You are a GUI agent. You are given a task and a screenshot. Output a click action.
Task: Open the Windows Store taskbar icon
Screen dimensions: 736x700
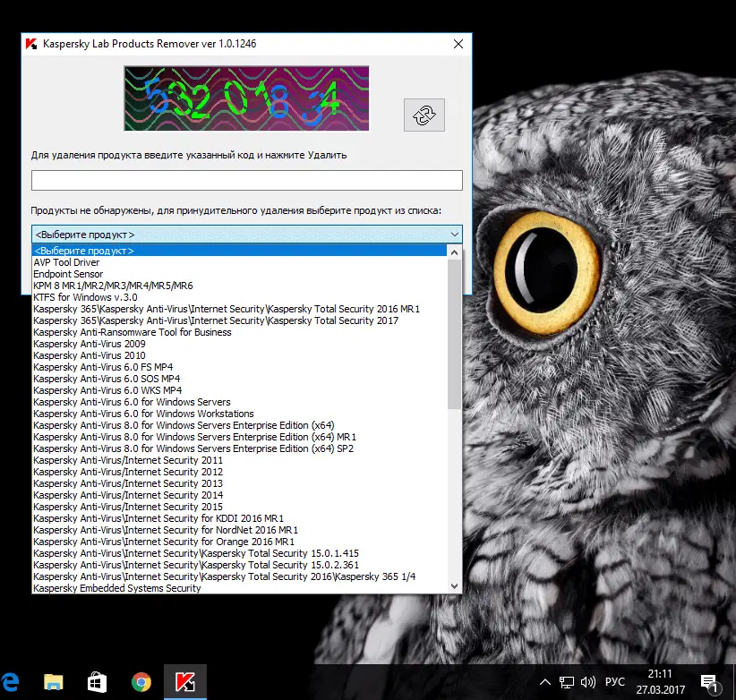click(x=98, y=682)
